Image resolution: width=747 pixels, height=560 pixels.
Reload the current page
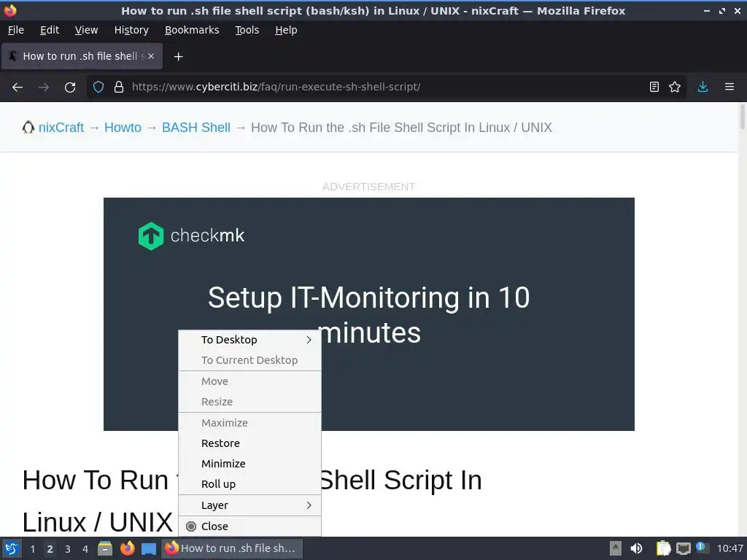pyautogui.click(x=70, y=87)
